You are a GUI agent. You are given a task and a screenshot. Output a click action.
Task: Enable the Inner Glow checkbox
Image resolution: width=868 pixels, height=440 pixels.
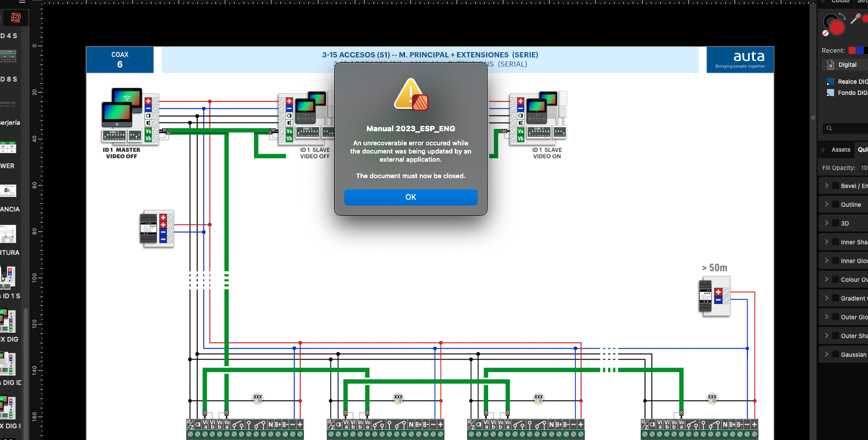[x=835, y=261]
